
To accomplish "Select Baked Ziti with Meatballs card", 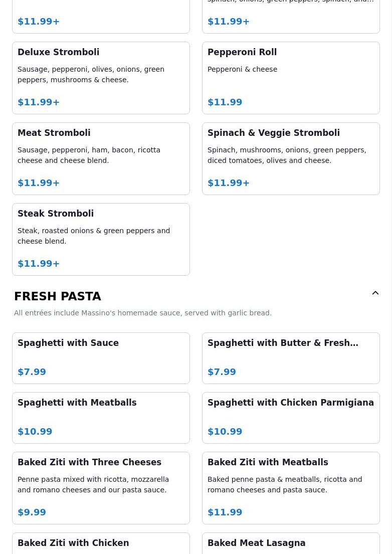I will click(291, 488).
